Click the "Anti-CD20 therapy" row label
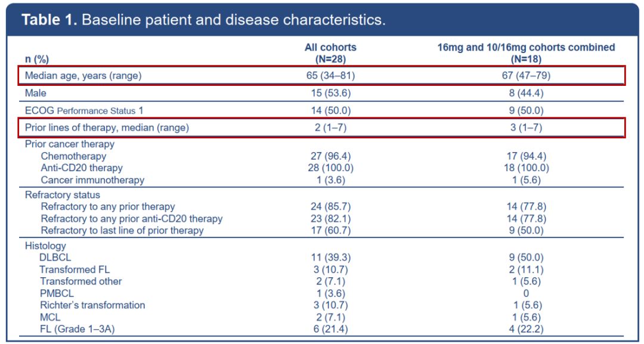The height and width of the screenshot is (344, 644). click(82, 168)
